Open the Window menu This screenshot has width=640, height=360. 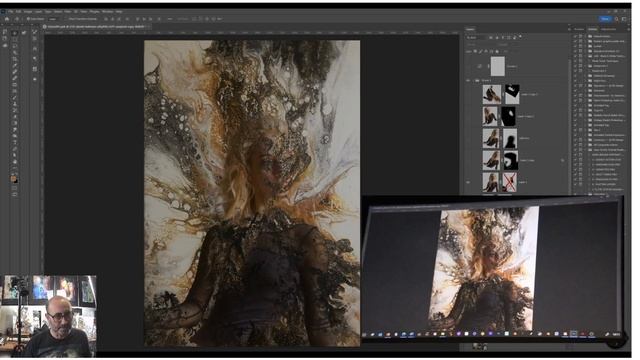(108, 12)
